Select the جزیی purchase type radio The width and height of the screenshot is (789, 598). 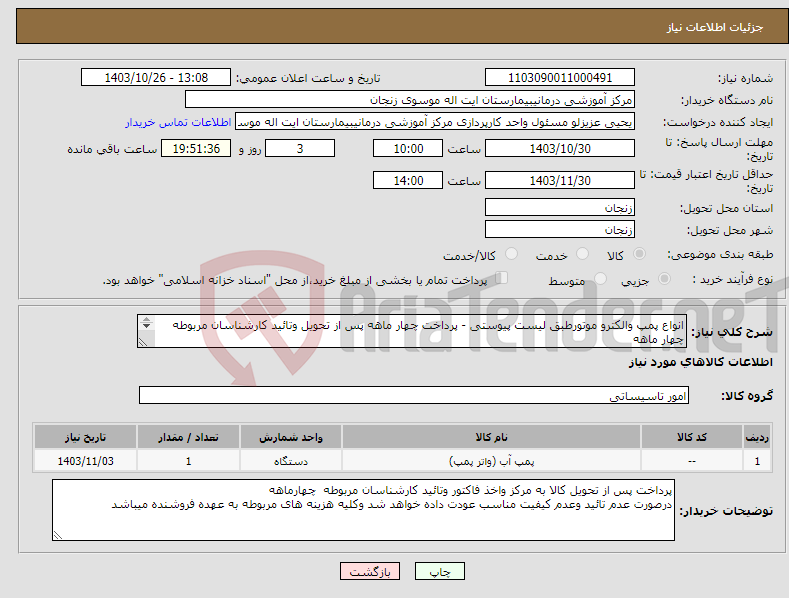664,278
